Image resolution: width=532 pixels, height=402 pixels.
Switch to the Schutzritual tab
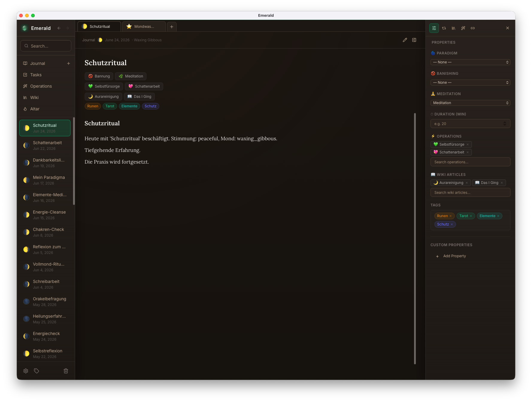click(99, 27)
